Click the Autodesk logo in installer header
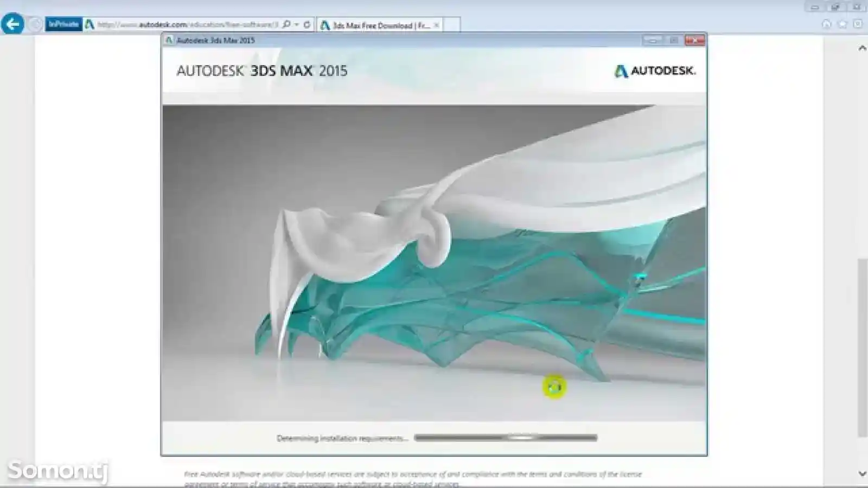The width and height of the screenshot is (868, 488). pos(655,70)
